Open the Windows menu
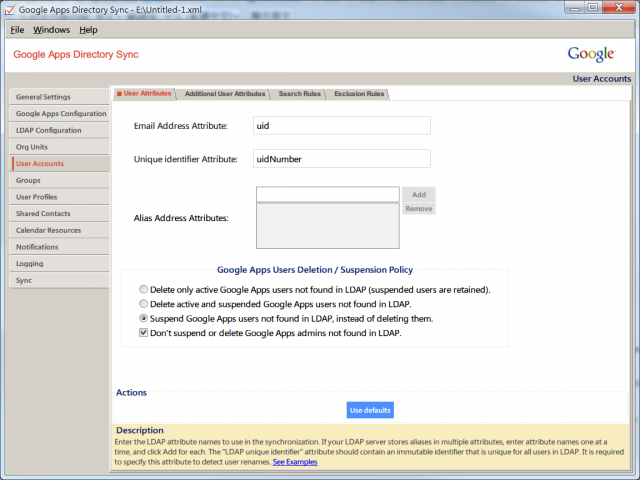This screenshot has height=480, width=640. 51,30
